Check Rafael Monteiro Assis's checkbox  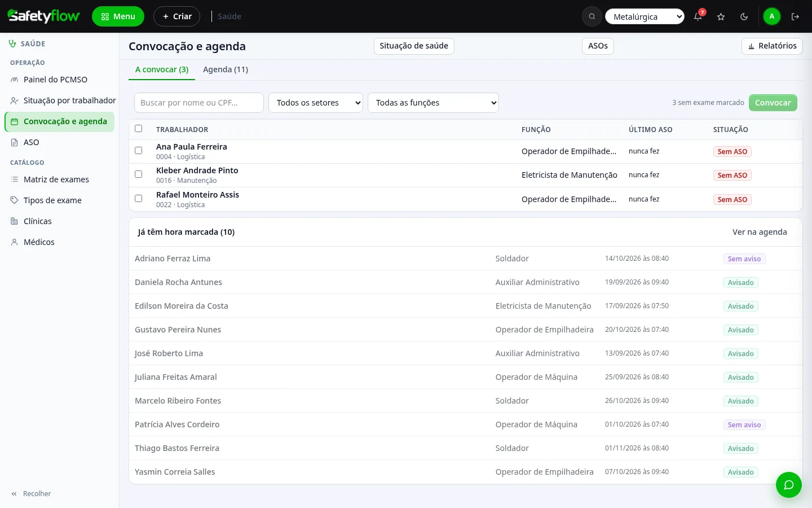139,199
